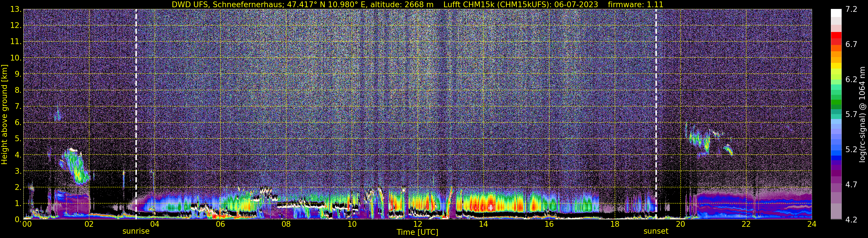The height and width of the screenshot is (238, 868).
Task: Click the height axis tick label "3."
Action: pyautogui.click(x=18, y=171)
